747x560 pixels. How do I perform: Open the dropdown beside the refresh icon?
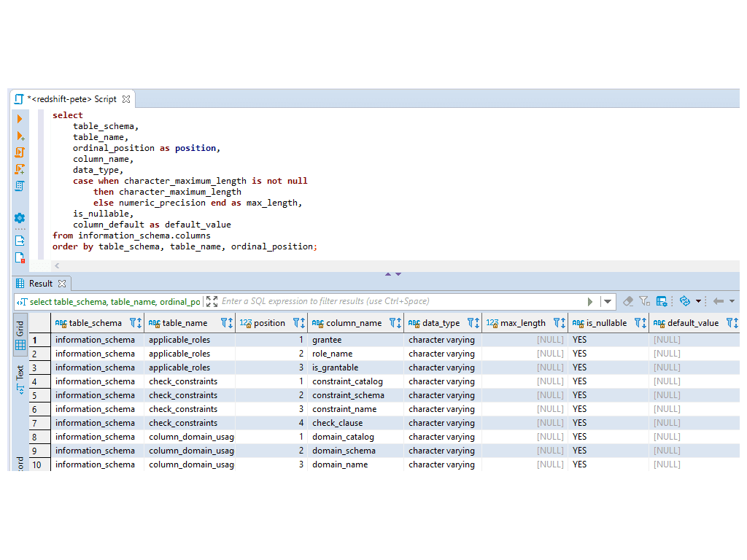click(699, 300)
